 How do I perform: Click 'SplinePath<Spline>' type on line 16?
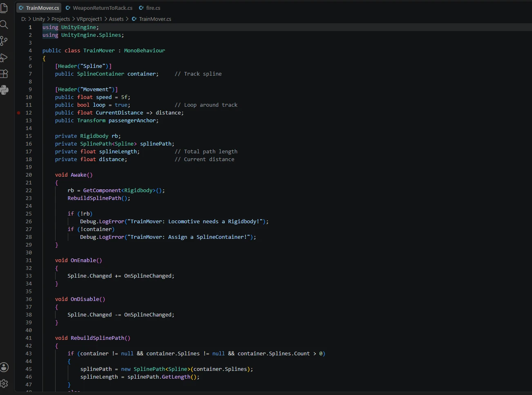[x=108, y=144]
